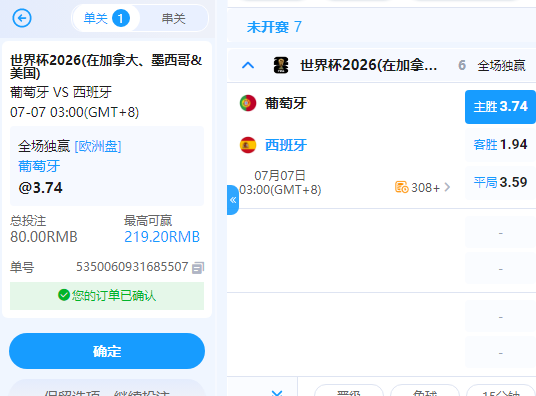
Task: Collapse the bet slip with double-arrow handle
Action: [x=233, y=200]
